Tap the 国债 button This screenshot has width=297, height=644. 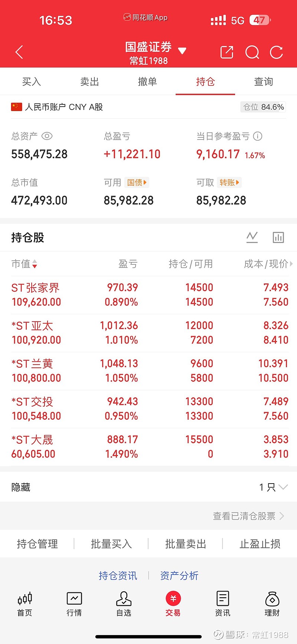(x=137, y=182)
